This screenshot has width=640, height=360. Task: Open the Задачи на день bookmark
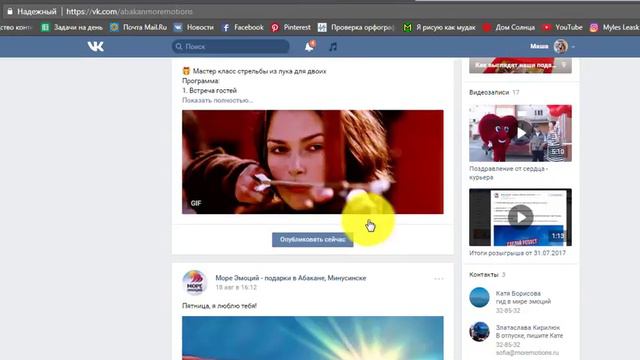pyautogui.click(x=72, y=27)
